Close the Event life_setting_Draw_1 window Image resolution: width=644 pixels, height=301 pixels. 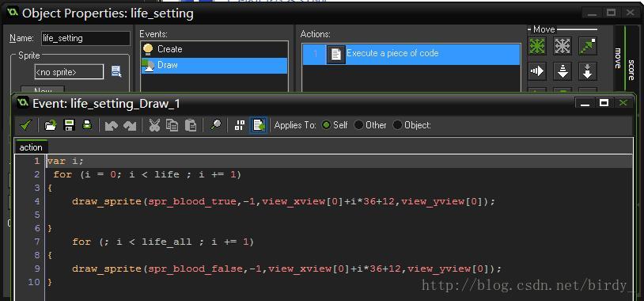point(623,103)
